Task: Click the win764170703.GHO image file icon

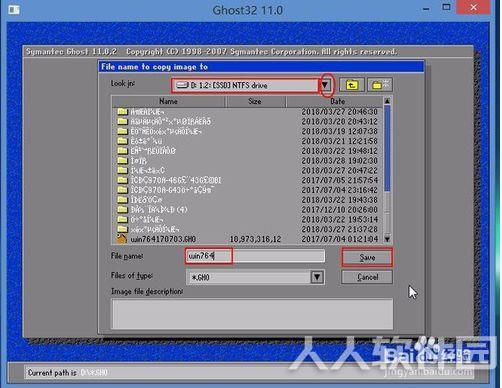Action: pyautogui.click(x=122, y=239)
